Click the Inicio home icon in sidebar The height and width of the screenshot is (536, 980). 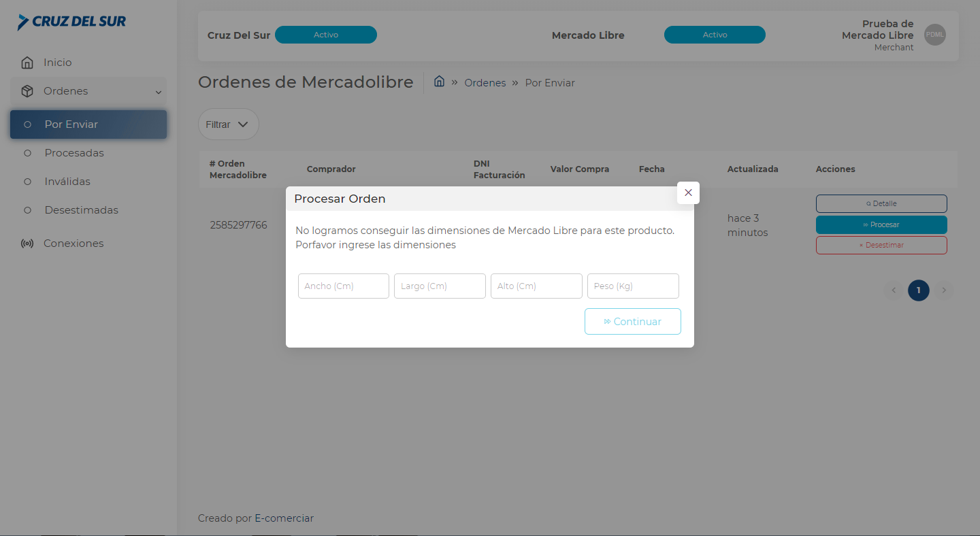27,63
